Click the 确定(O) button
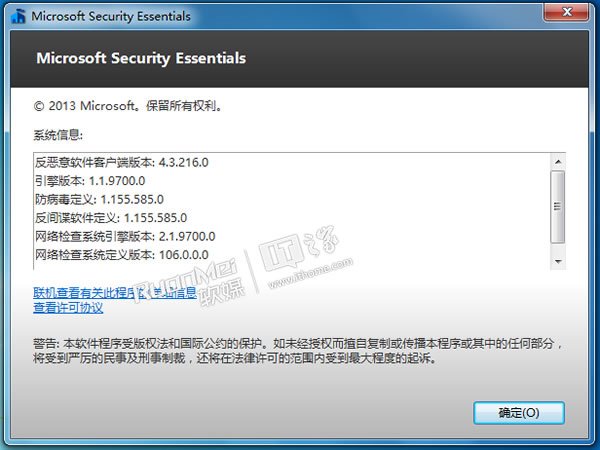Viewport: 600px width, 450px height. [519, 412]
